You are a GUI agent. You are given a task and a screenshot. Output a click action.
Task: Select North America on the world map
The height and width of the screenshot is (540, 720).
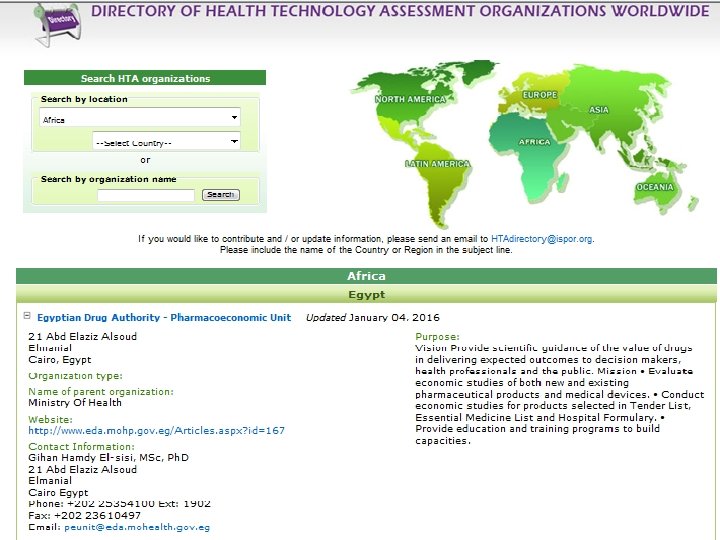410,99
